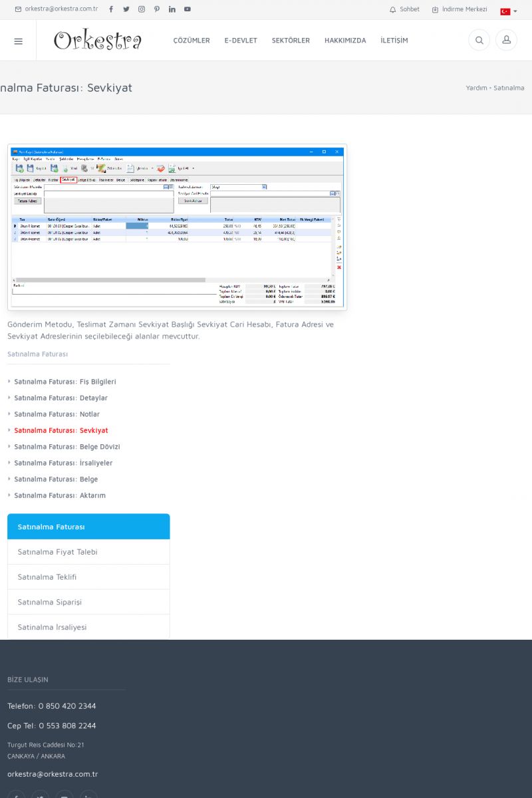Click the Instagram icon in header
This screenshot has height=798, width=532.
coord(142,9)
